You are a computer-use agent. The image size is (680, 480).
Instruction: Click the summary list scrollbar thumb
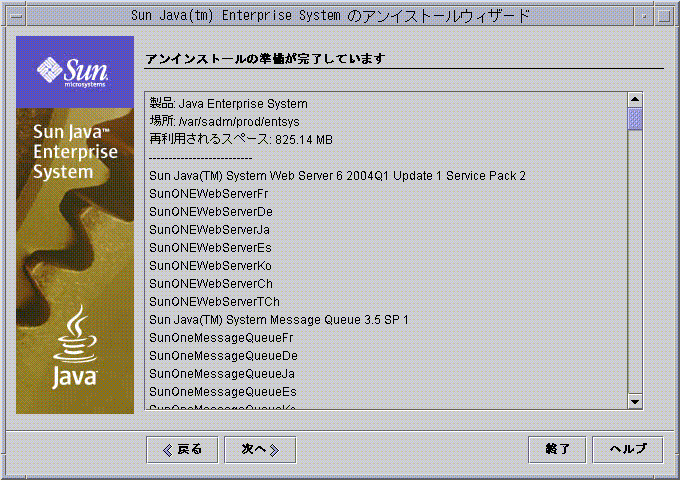[x=635, y=119]
